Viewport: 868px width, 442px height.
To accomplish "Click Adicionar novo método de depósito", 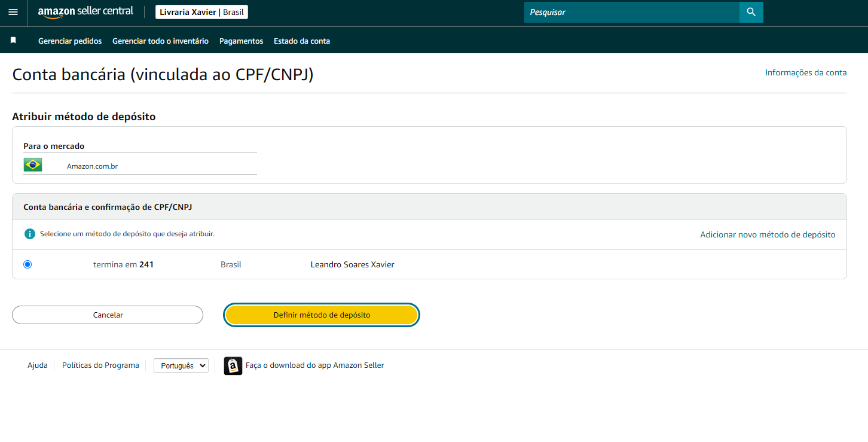I will [x=768, y=234].
